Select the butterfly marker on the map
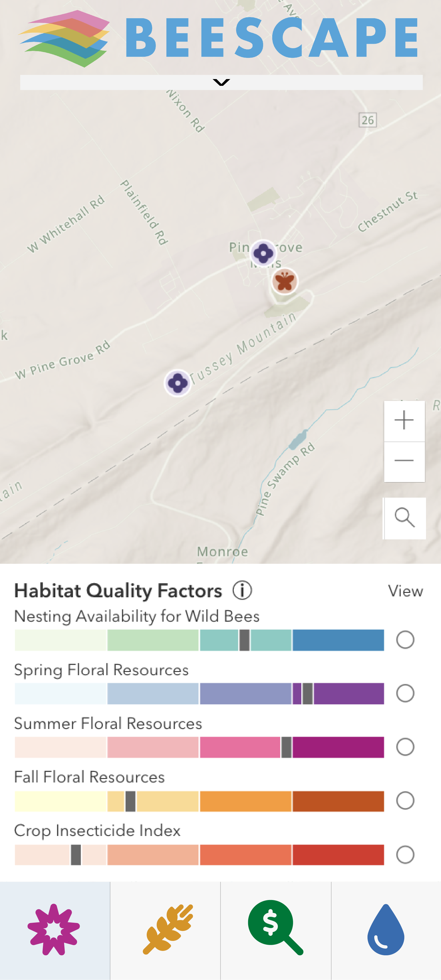 pos(285,281)
